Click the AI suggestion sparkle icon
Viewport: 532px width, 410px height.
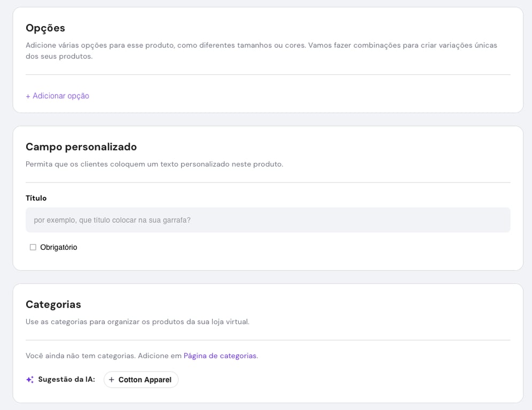click(x=29, y=380)
